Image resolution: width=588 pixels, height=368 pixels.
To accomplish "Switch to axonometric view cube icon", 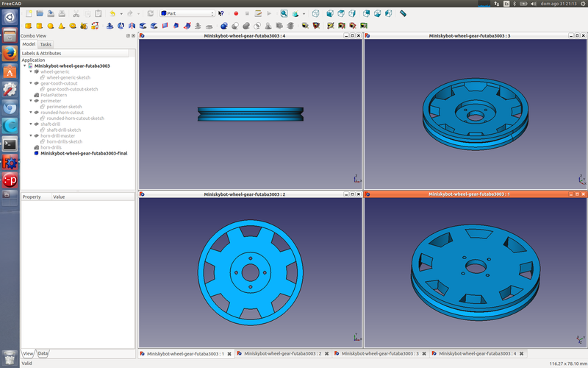I will pyautogui.click(x=315, y=13).
